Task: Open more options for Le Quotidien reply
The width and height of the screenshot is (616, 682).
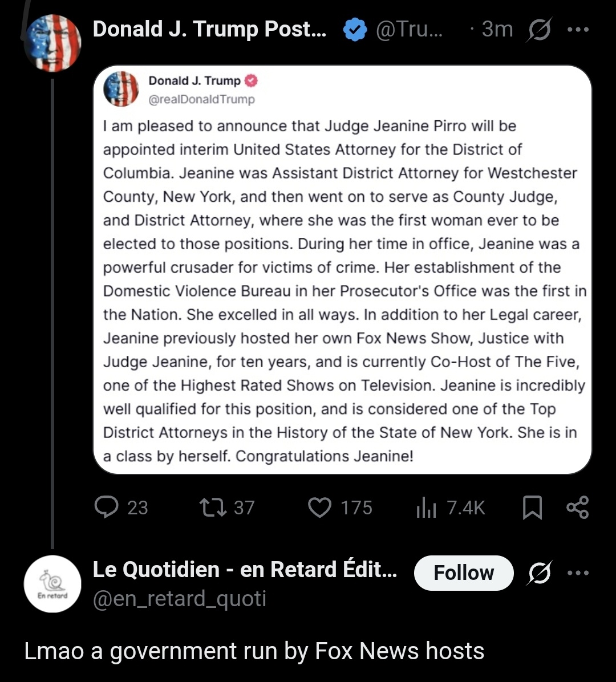Action: [x=578, y=573]
